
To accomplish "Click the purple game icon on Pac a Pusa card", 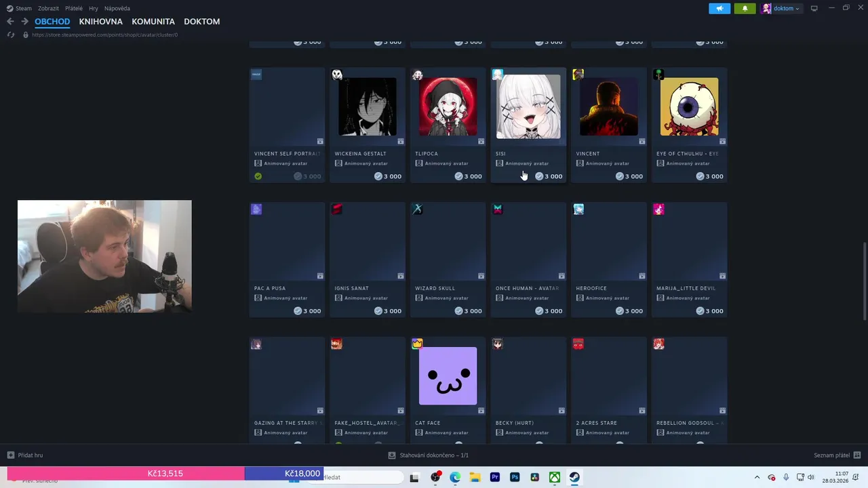I will [x=256, y=209].
